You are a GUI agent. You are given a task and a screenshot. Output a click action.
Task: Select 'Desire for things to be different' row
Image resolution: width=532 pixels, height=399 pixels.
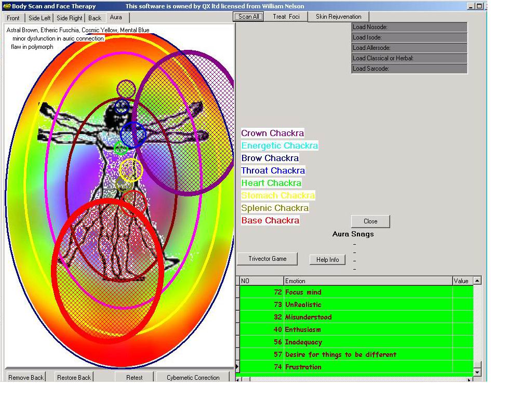[x=356, y=354]
